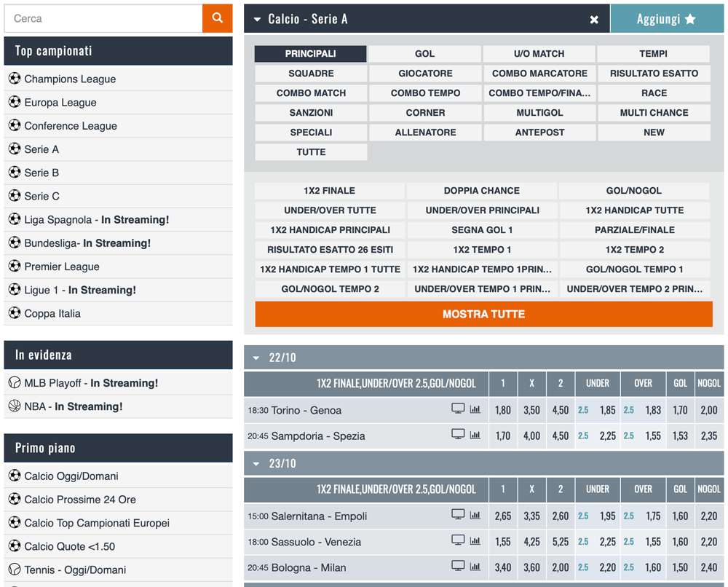Open statistics chart icon for Sampdoria - Spezia
This screenshot has height=587, width=728.
(475, 435)
